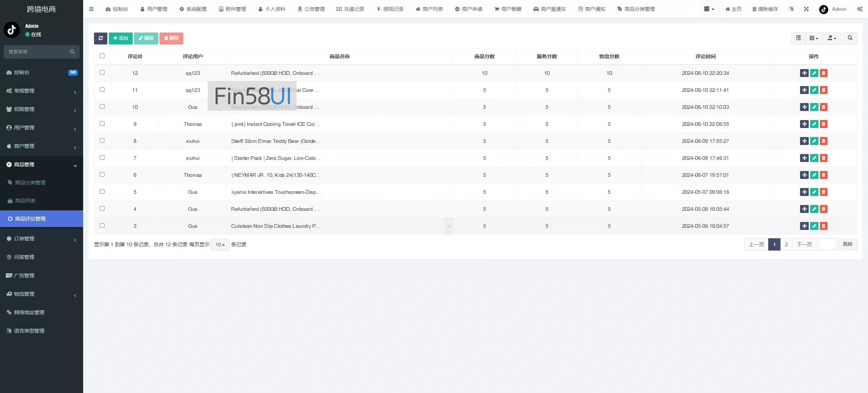Check the select-all checkbox in table header
Image resolution: width=868 pixels, height=393 pixels.
[x=102, y=56]
